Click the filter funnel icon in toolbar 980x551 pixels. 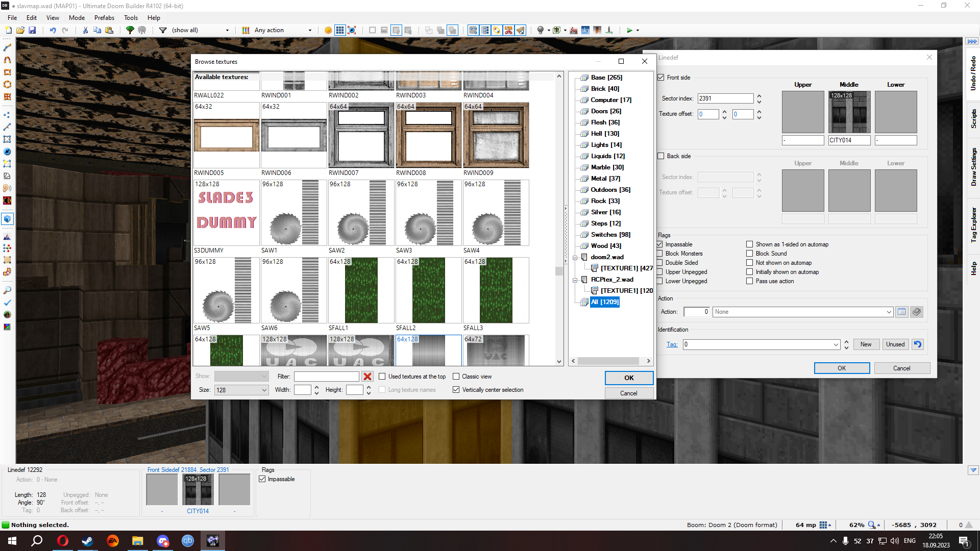(163, 30)
